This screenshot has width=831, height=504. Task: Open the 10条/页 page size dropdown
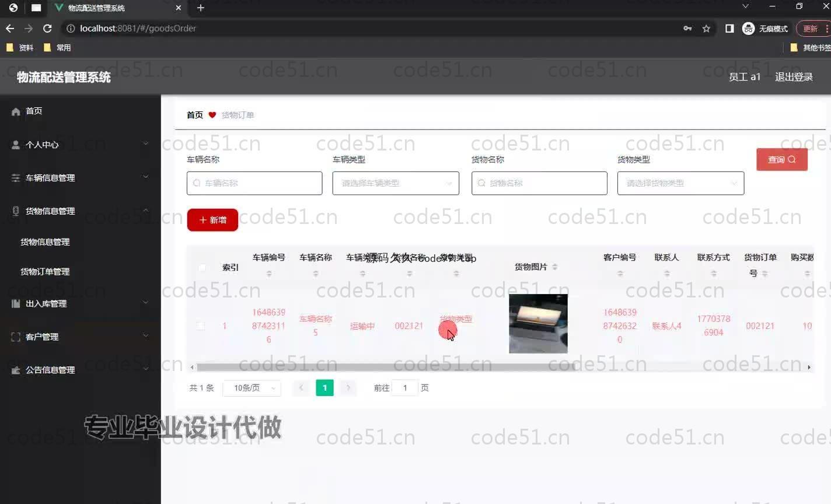click(x=252, y=388)
